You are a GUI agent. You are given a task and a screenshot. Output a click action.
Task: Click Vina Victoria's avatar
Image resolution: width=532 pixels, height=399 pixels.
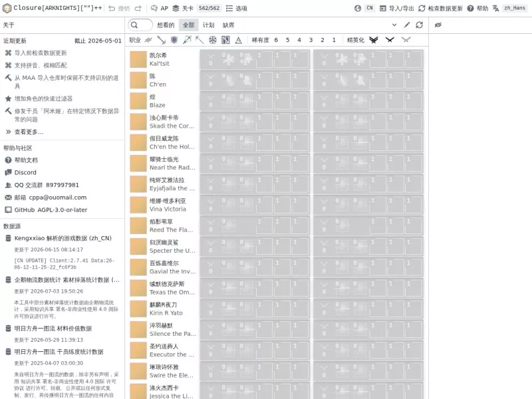point(138,205)
